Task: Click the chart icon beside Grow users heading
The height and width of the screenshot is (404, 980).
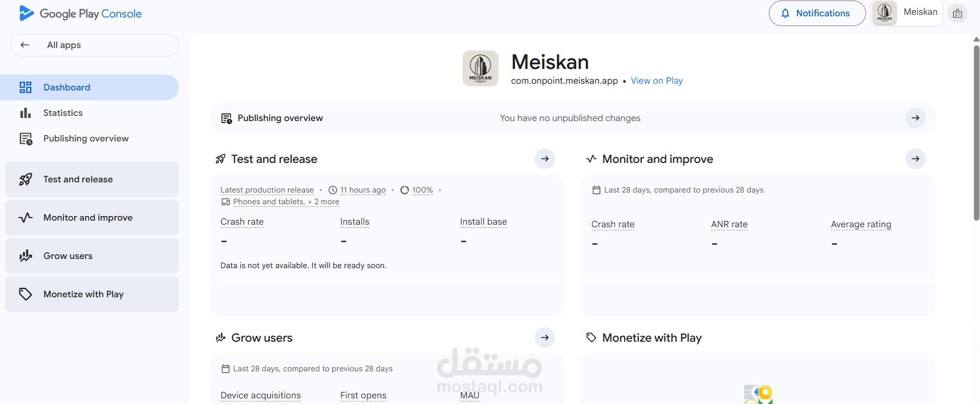Action: click(x=220, y=338)
